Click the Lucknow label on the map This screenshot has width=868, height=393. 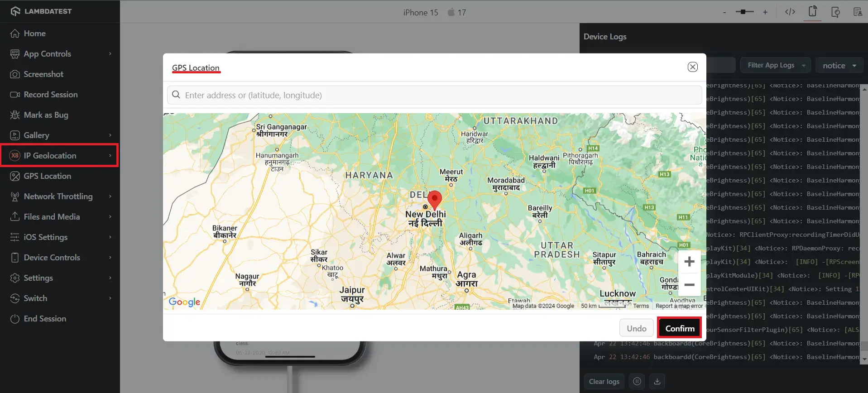pyautogui.click(x=618, y=294)
